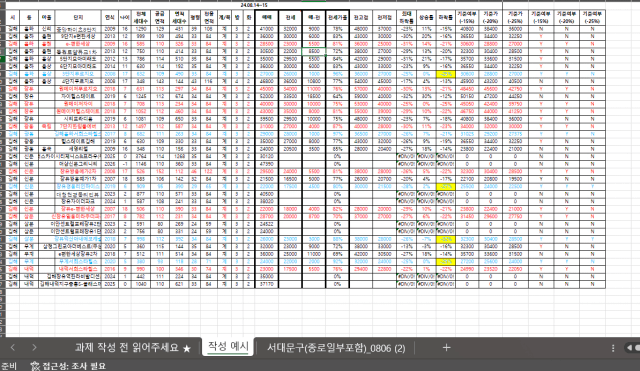
Task: Select the year cell 2026
Action: [x=110, y=164]
